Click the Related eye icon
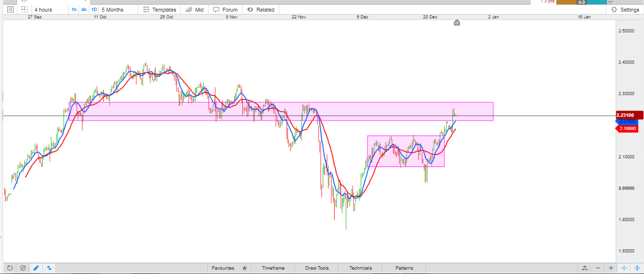This screenshot has width=644, height=274. tap(250, 10)
